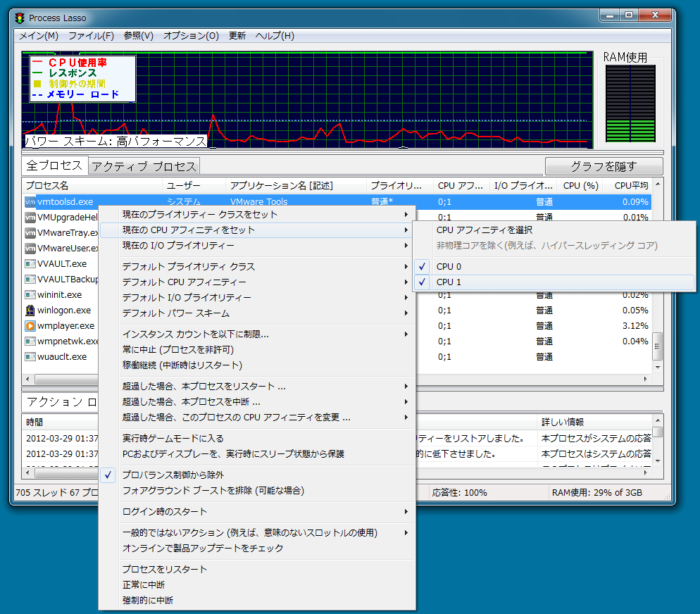Sort by ユーザー column header

[194, 186]
